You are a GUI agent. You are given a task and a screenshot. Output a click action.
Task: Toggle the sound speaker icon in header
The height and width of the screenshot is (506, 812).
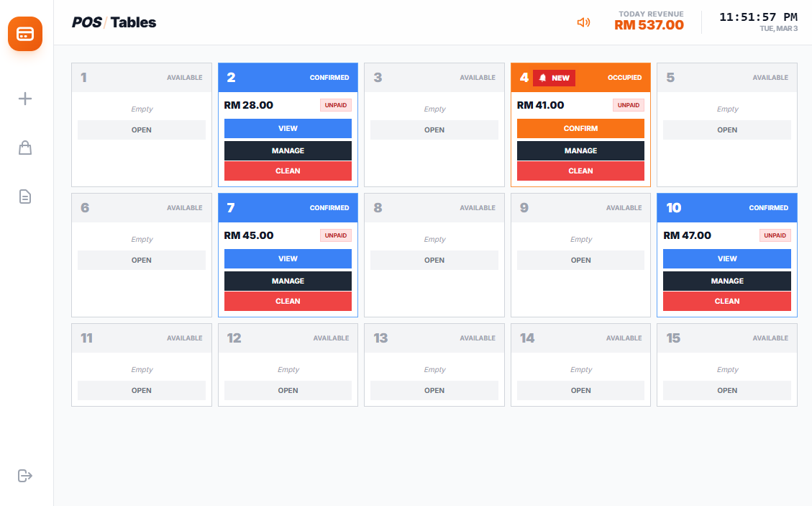coord(583,22)
